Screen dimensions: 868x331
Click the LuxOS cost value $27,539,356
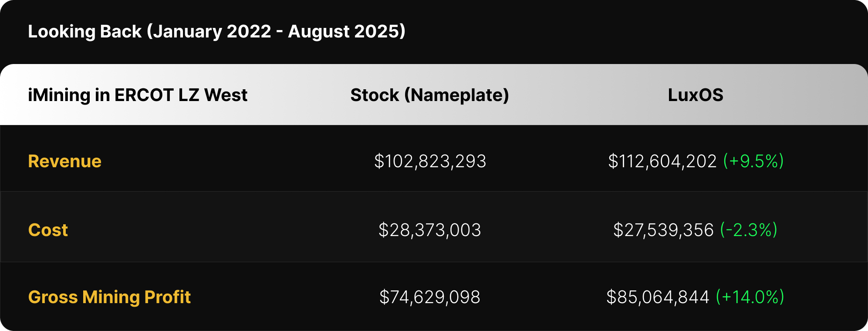click(x=663, y=230)
